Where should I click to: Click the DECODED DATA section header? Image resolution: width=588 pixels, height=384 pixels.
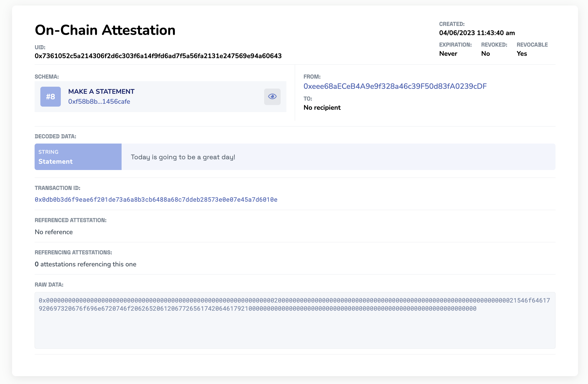click(55, 136)
